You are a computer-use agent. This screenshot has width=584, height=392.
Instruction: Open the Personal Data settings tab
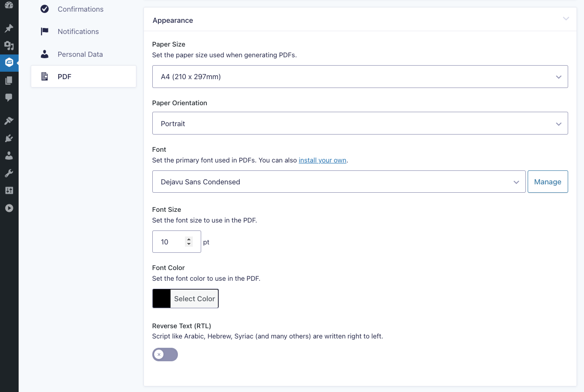tap(80, 54)
